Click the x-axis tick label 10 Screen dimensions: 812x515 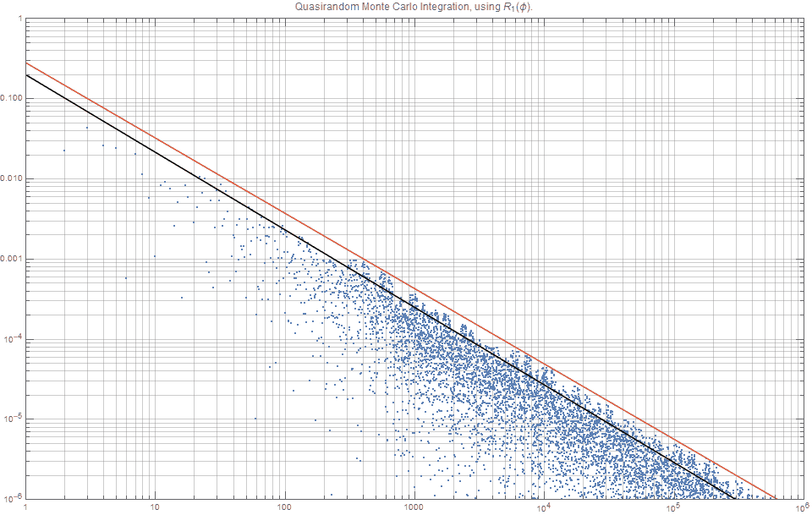click(x=155, y=507)
